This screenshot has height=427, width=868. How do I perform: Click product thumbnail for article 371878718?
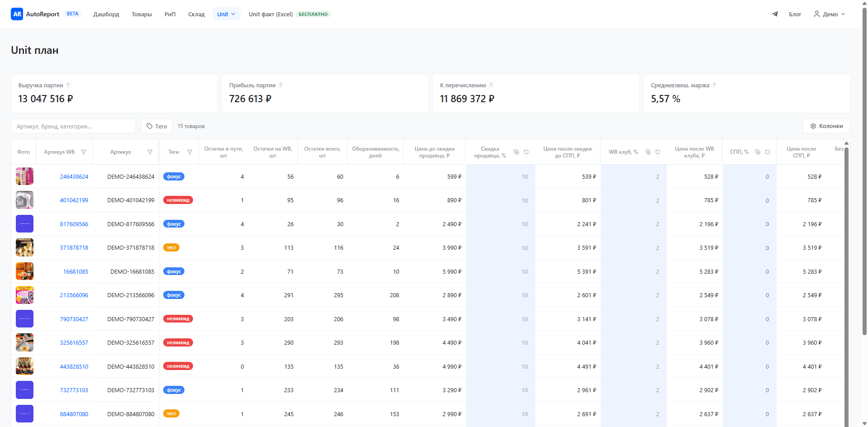(x=25, y=248)
